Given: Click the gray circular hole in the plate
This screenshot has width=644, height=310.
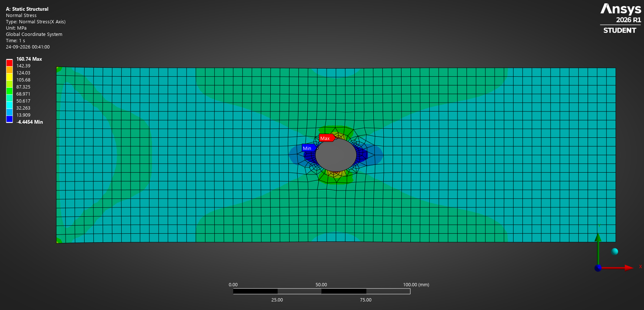Looking at the screenshot, I should (336, 155).
